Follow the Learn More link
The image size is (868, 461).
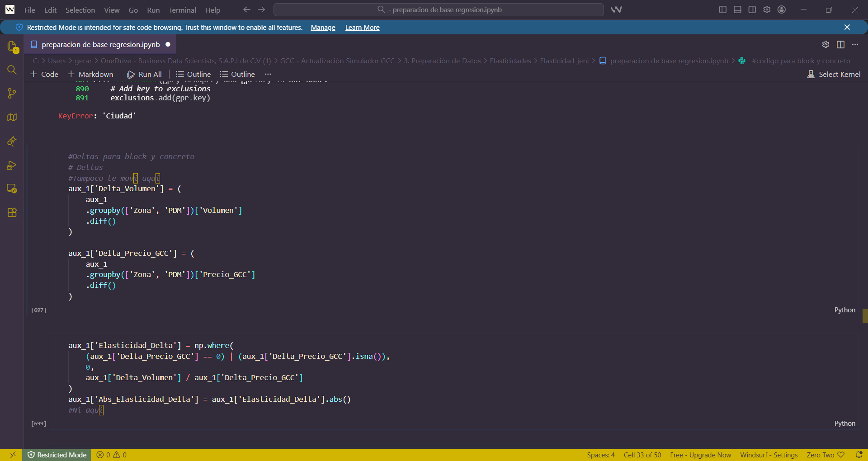point(362,28)
